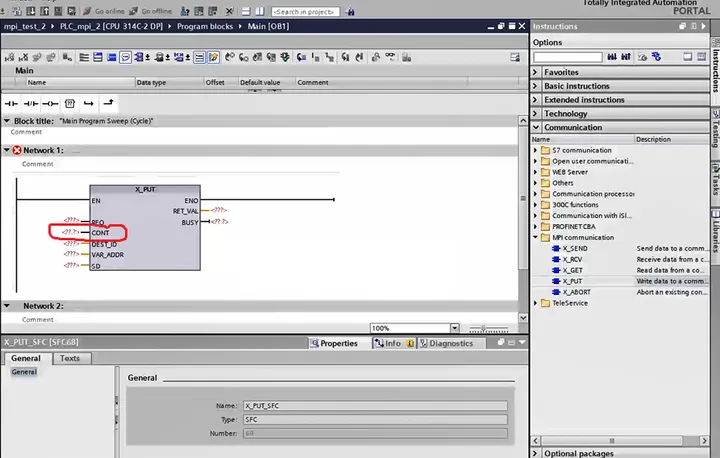720x458 pixels.
Task: Open a branch in the ladder
Action: pos(89,104)
